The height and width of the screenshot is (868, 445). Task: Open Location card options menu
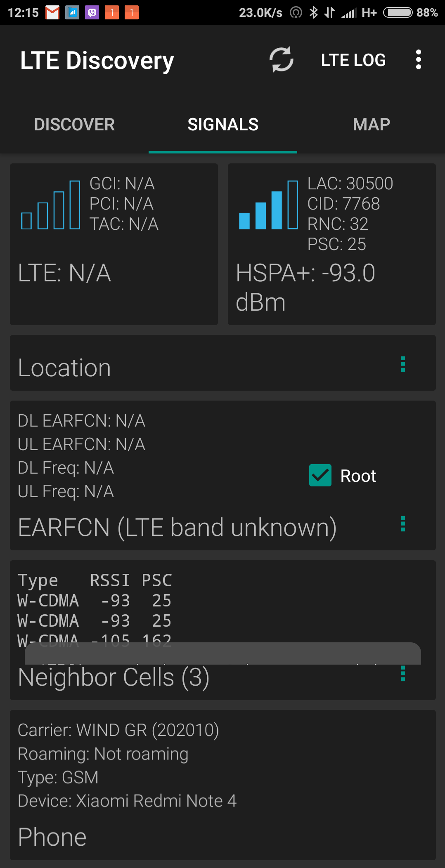pyautogui.click(x=403, y=364)
